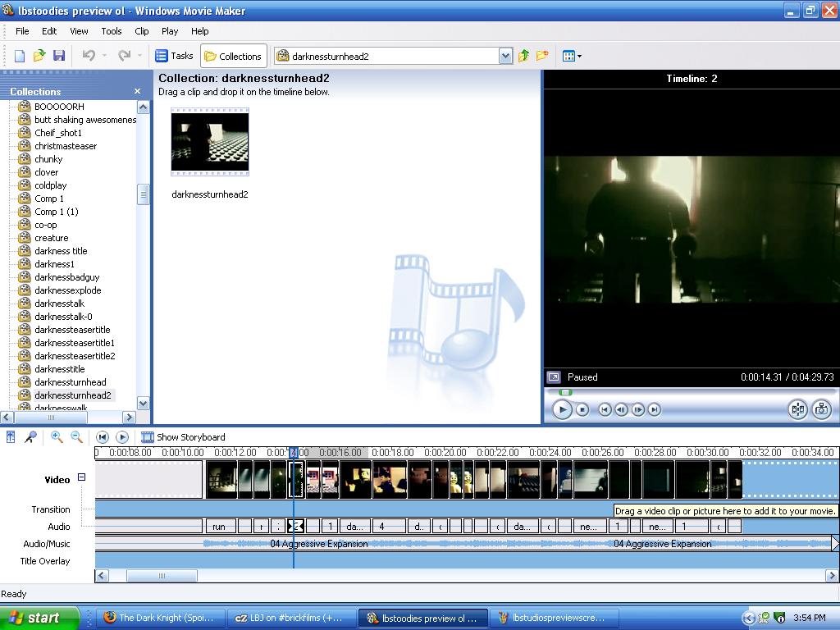Click the Rewind Timeline button
Screen dimensions: 840x630
coord(102,437)
